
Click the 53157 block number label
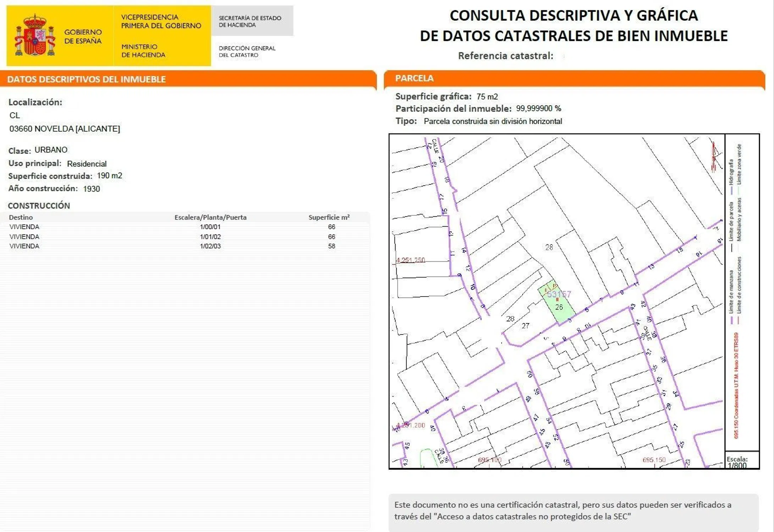[559, 294]
